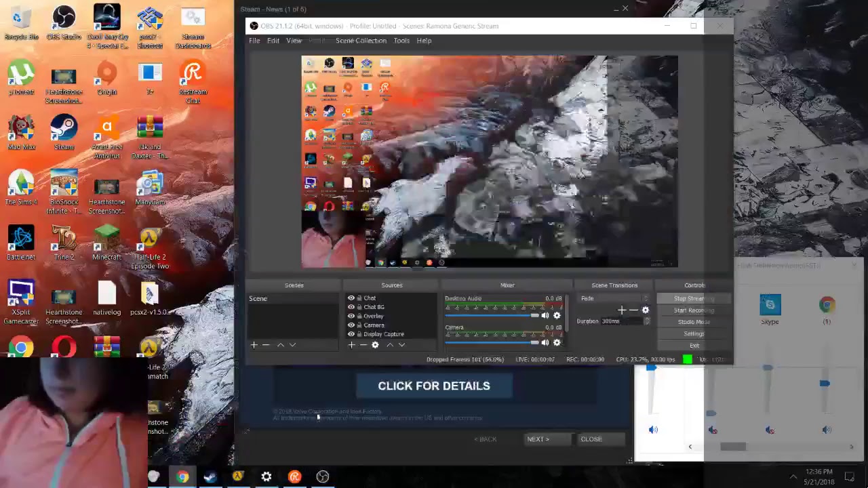Open Origin desktop shortcut
The height and width of the screenshot is (488, 868).
[106, 77]
